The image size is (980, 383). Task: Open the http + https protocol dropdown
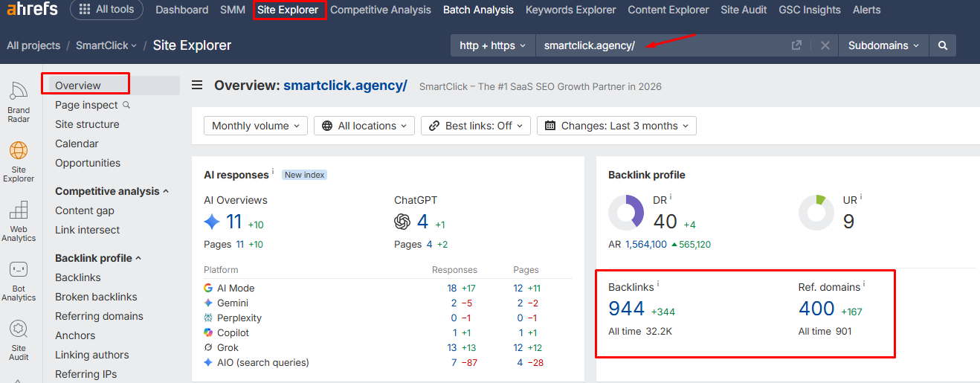493,45
